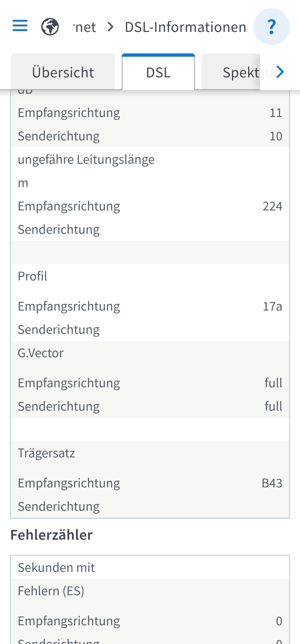Open the Spektrum tab
The height and width of the screenshot is (644, 300).
pos(241,72)
